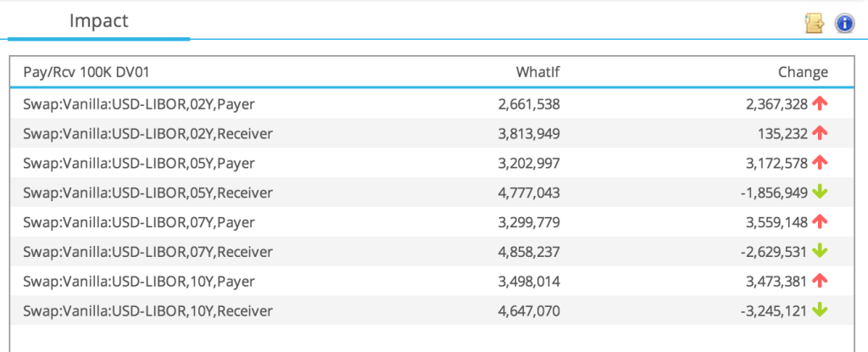Click red up arrow for 02Y Receiver
The height and width of the screenshot is (352, 868).
[820, 133]
